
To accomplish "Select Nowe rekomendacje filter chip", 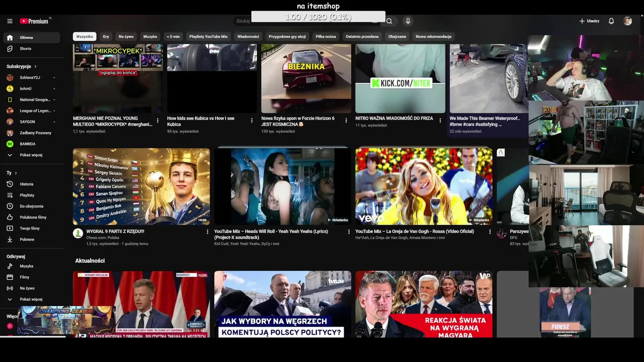I will point(434,37).
